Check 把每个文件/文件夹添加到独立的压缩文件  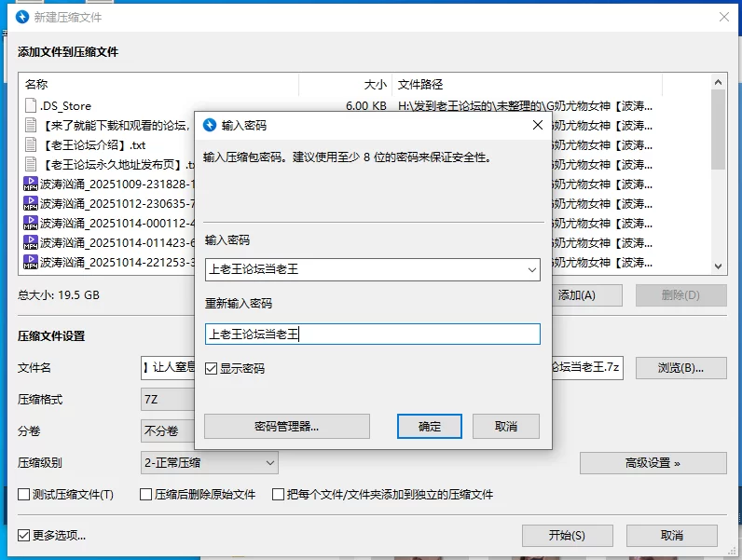coord(278,494)
